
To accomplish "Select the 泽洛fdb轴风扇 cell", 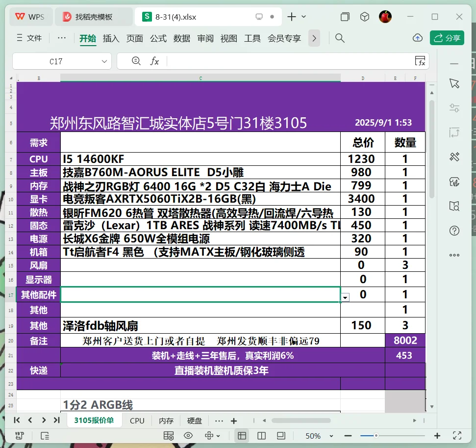I will point(200,325).
